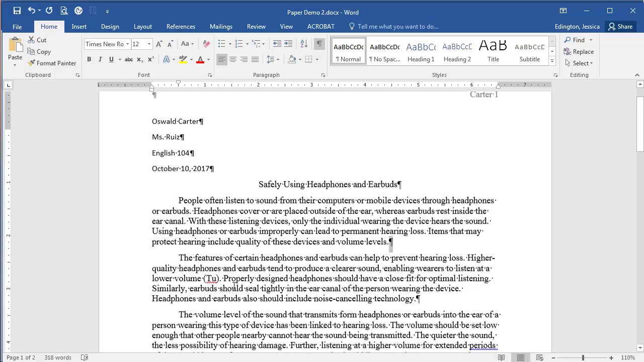Click the Tell me what you want search box
Image resolution: width=644 pixels, height=362 pixels.
(397, 27)
